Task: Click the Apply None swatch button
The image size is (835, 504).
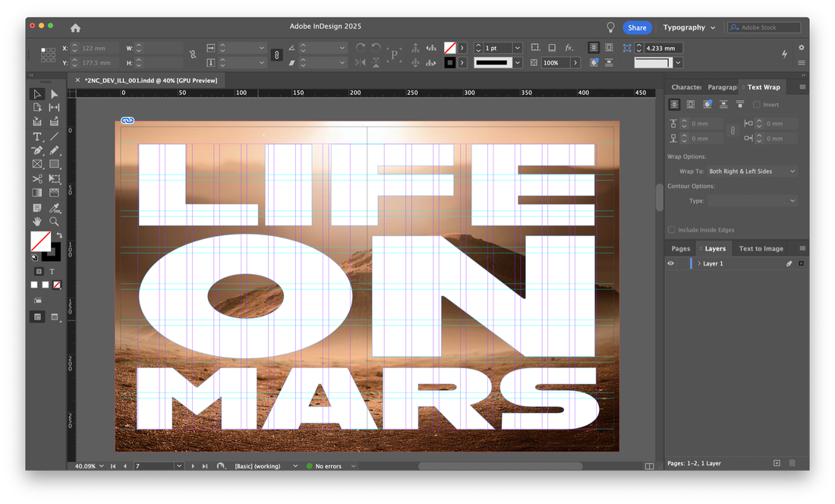Action: click(57, 285)
